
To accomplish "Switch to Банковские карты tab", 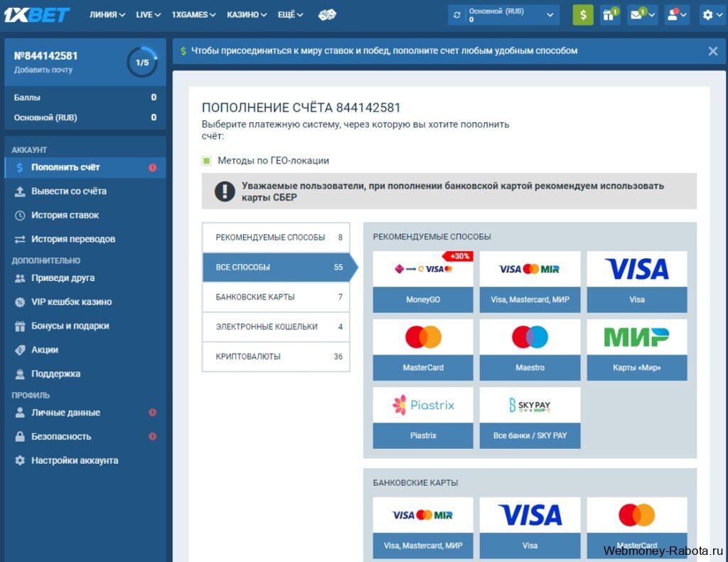I will tap(276, 297).
